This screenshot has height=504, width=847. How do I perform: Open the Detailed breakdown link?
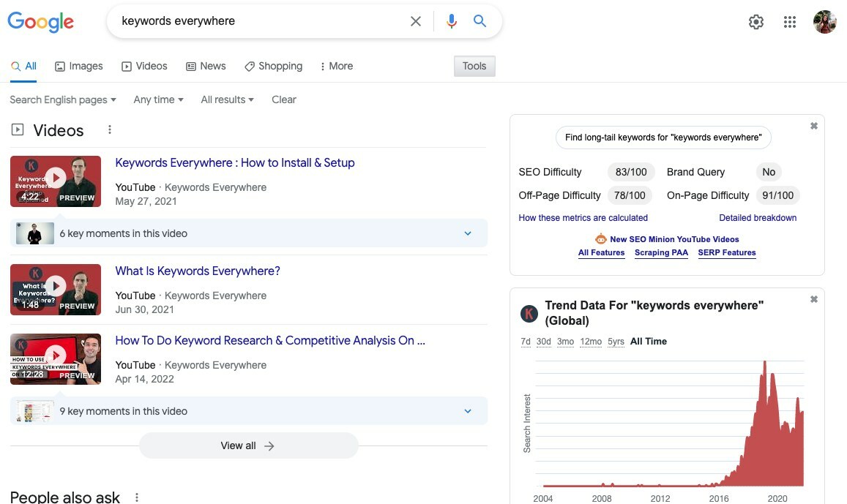point(758,218)
